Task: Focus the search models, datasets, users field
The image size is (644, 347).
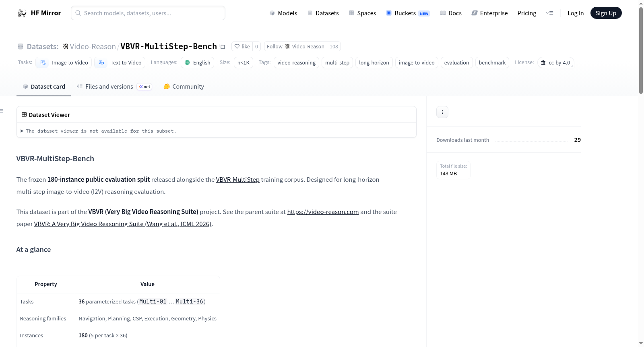Action: [x=148, y=13]
